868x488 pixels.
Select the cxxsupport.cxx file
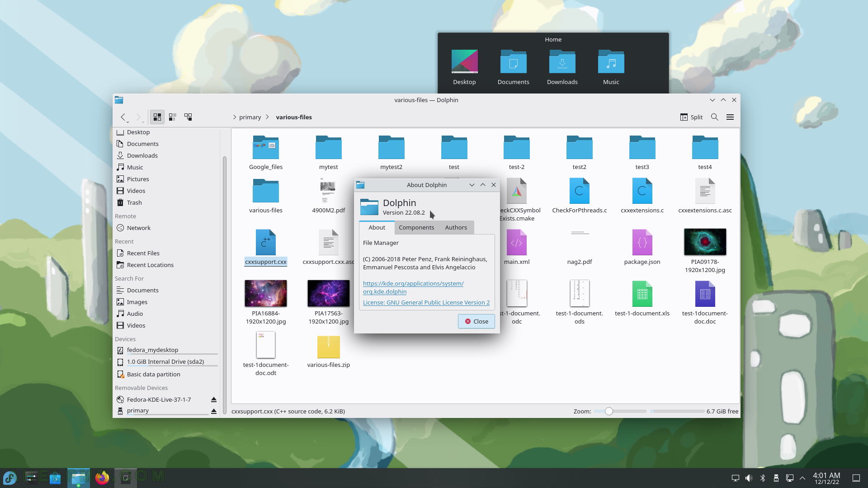266,247
